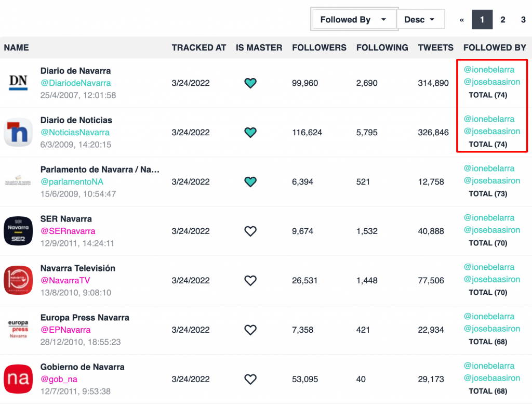Mark SER Navarra as master

(x=250, y=231)
